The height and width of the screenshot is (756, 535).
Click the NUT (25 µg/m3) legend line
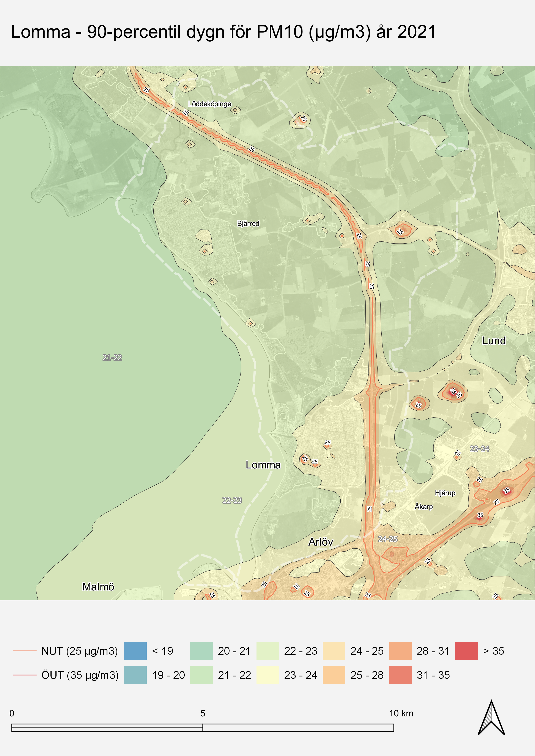(x=25, y=651)
